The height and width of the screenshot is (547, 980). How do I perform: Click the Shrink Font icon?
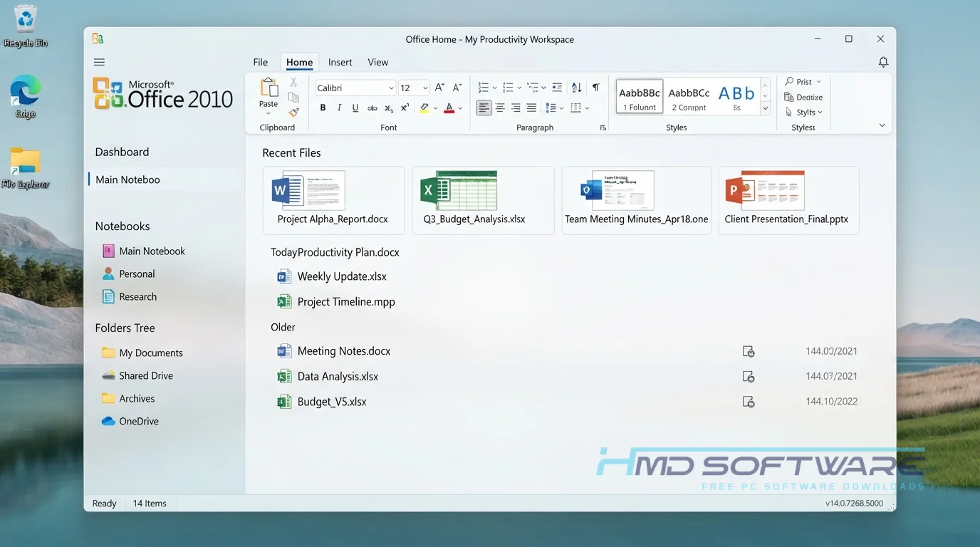[457, 88]
